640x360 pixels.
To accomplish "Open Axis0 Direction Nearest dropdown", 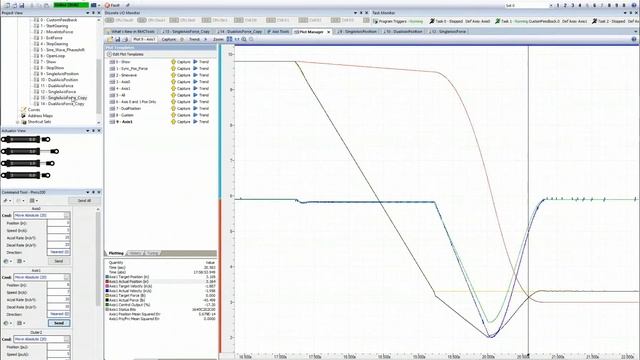I will click(59, 252).
